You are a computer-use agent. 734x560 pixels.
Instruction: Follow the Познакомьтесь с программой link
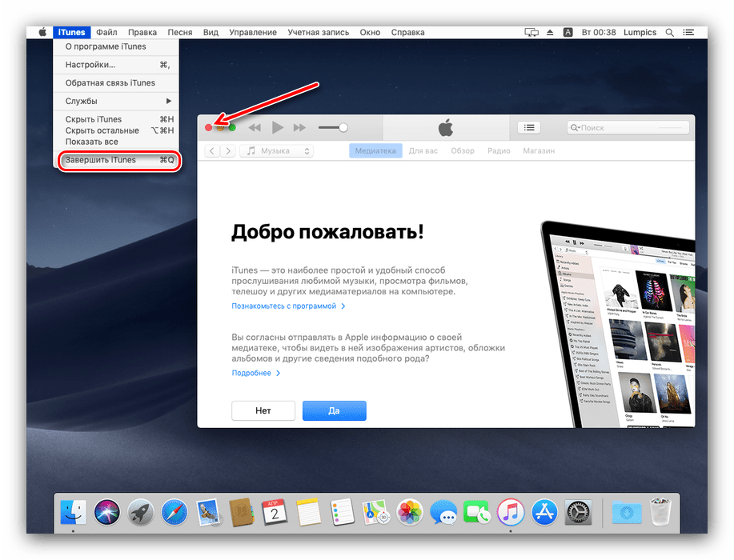(284, 306)
